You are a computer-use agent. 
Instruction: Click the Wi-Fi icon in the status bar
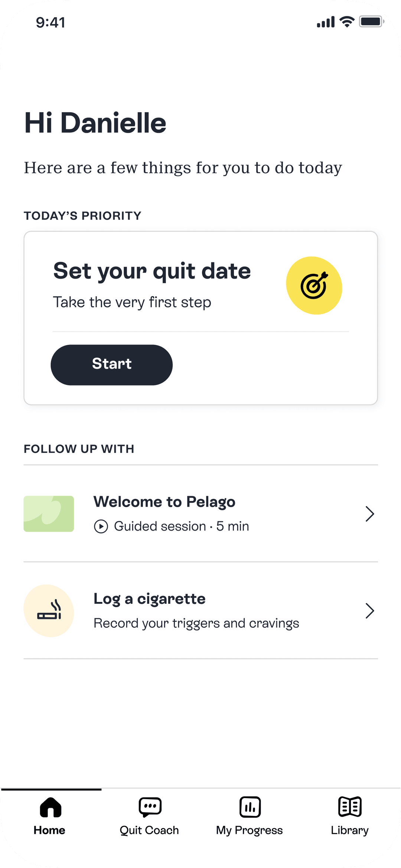pyautogui.click(x=346, y=22)
